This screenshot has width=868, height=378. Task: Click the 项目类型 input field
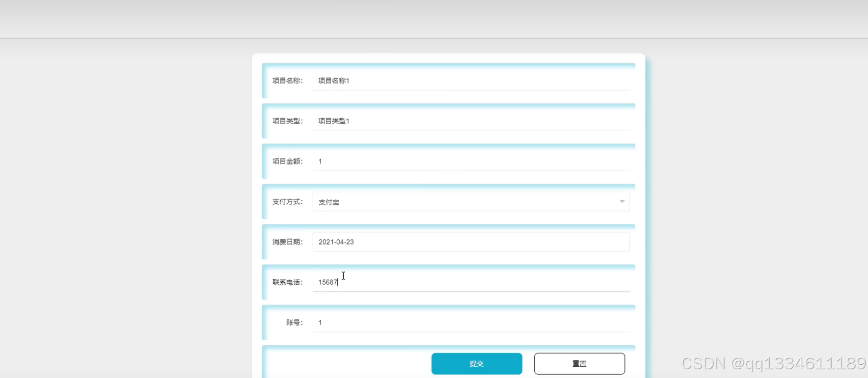(x=471, y=121)
